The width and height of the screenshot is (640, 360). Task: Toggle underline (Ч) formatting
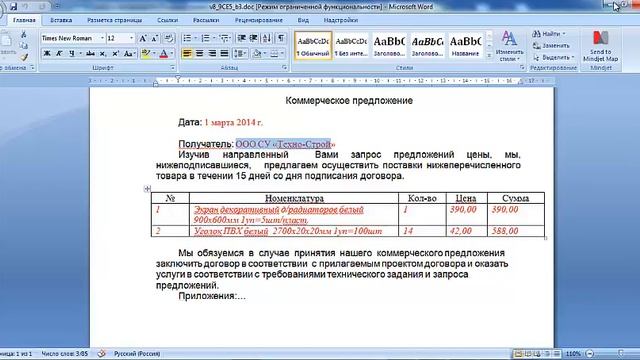pyautogui.click(x=72, y=53)
